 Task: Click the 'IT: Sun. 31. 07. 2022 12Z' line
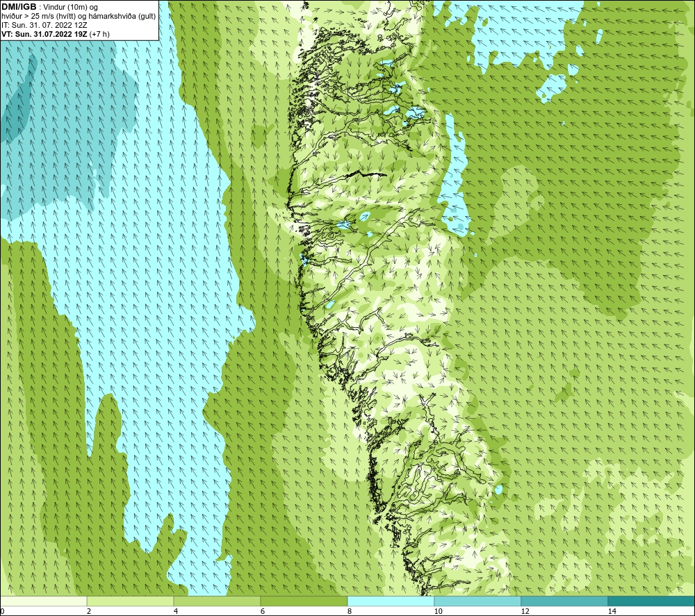click(44, 25)
